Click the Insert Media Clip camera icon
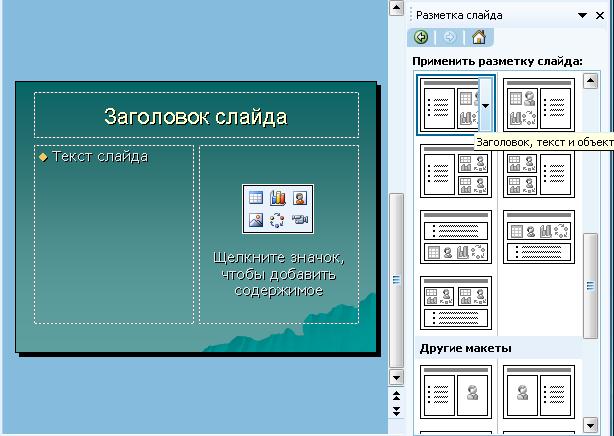Viewport: 614px width, 436px height. point(300,220)
